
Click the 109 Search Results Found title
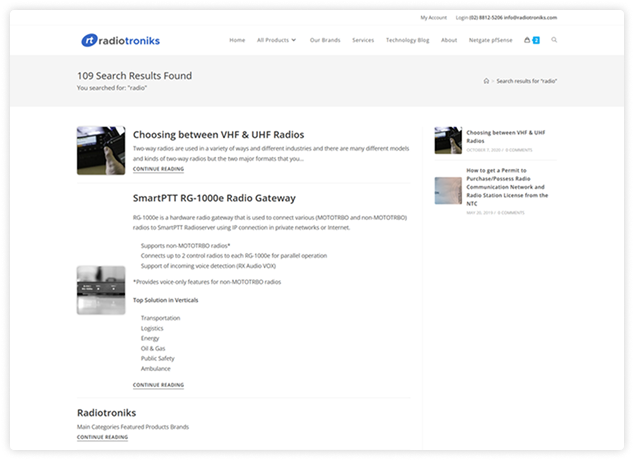click(x=134, y=76)
